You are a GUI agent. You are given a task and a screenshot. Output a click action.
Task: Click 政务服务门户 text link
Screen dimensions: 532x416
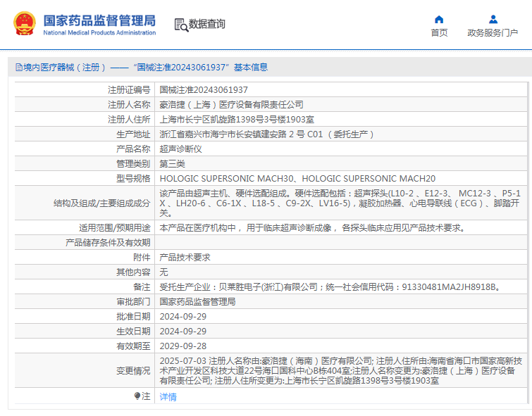coord(493,33)
